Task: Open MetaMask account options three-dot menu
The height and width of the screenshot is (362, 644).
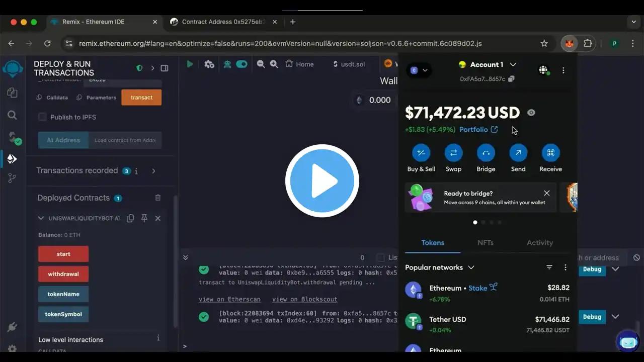Action: [563, 70]
